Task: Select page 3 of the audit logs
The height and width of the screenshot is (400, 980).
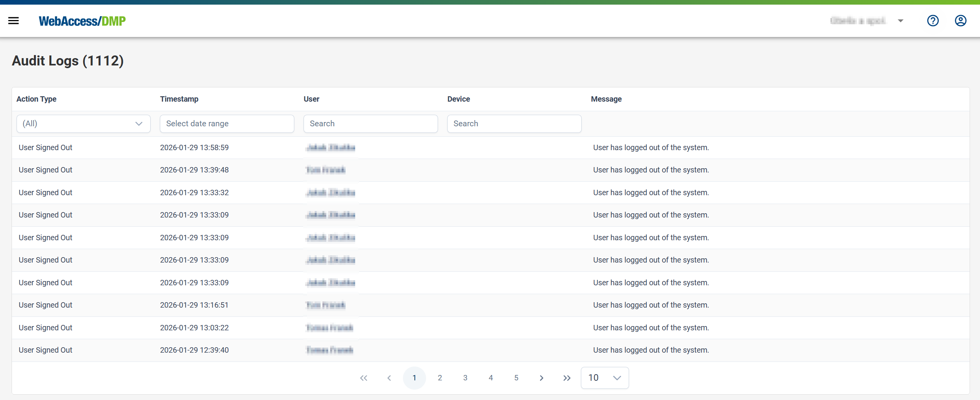Action: pyautogui.click(x=465, y=378)
